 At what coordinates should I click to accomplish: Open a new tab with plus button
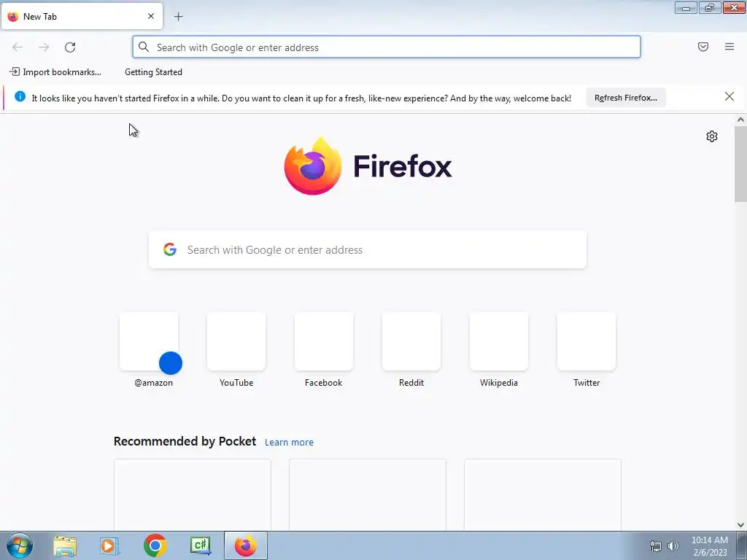pos(178,17)
